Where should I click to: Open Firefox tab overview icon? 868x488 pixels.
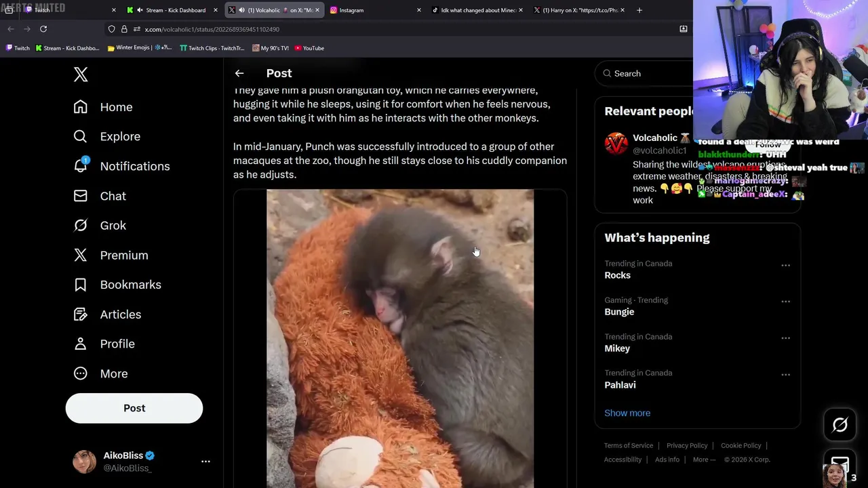(9, 10)
